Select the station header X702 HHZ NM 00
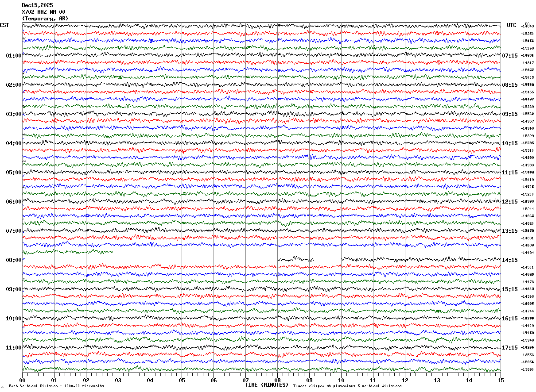Viewport: 536px width, 392px height. click(43, 12)
